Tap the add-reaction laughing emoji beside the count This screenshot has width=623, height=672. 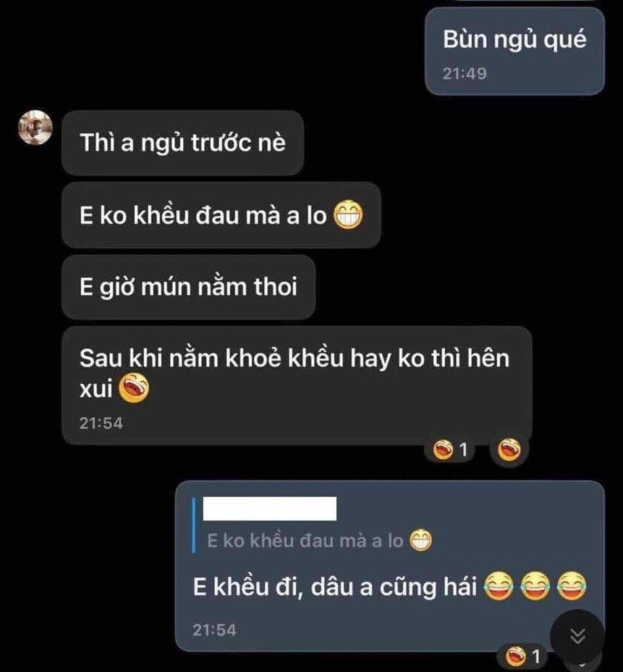click(510, 450)
